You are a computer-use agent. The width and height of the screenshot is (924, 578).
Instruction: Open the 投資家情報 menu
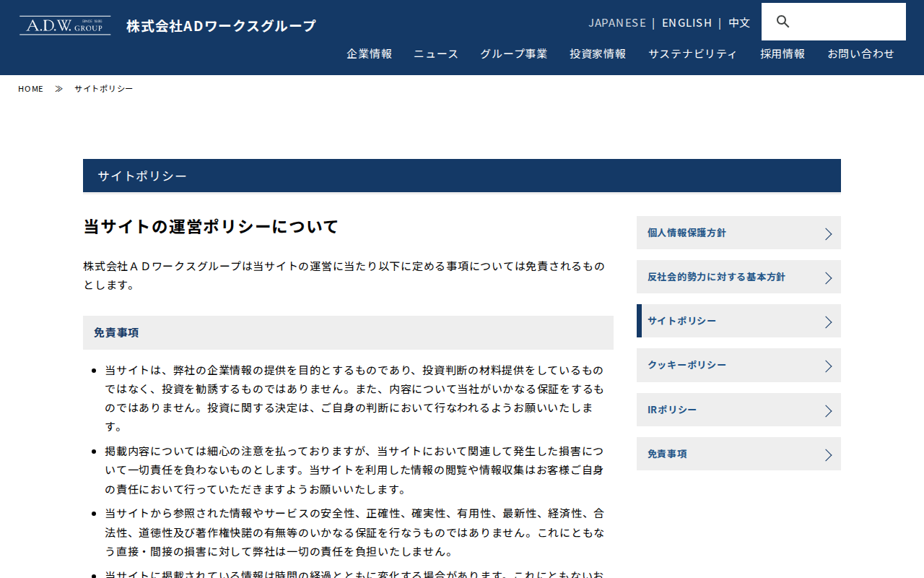click(598, 53)
